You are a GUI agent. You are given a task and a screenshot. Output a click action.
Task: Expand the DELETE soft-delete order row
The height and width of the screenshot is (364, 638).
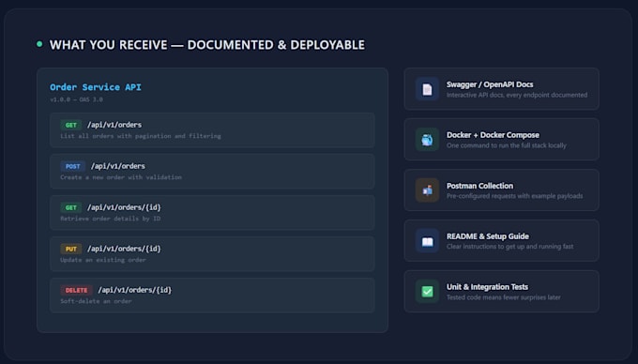point(212,296)
